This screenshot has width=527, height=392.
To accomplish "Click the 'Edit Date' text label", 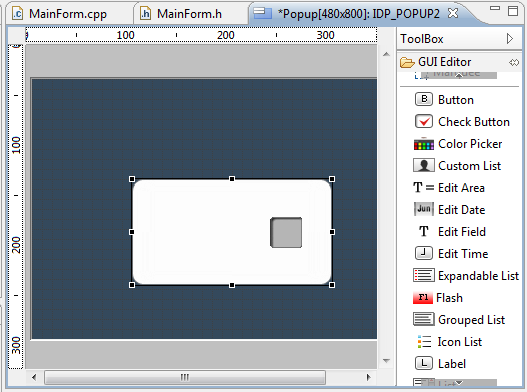I will click(x=461, y=210).
